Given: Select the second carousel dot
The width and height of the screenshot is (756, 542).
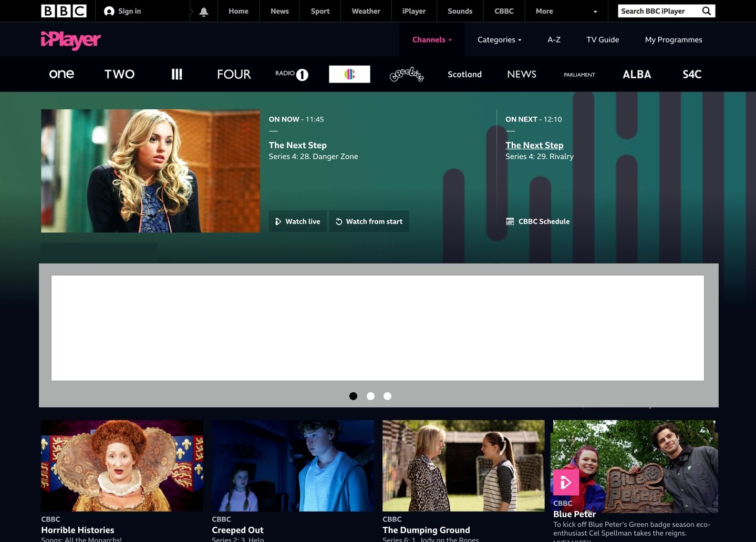Looking at the screenshot, I should 370,396.
